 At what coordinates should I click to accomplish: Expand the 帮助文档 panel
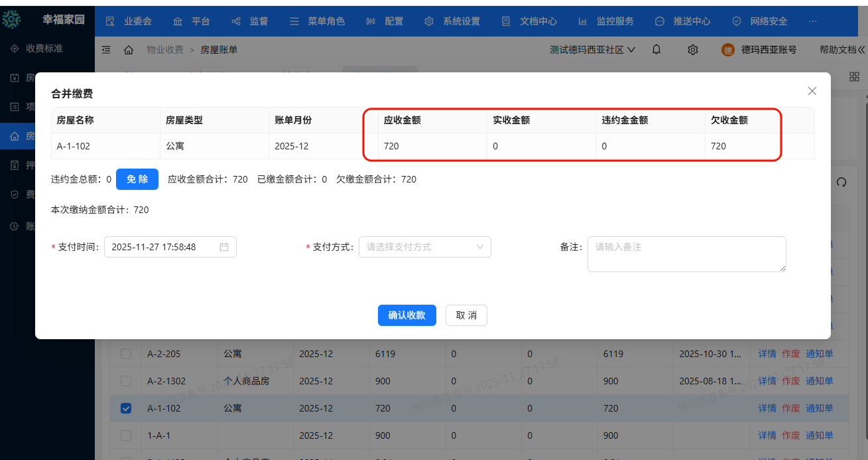coord(842,50)
